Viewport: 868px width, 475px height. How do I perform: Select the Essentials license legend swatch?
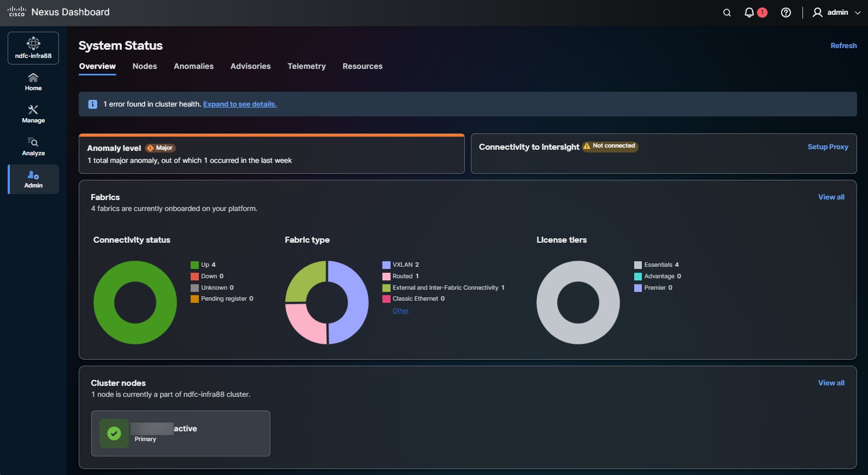tap(637, 265)
